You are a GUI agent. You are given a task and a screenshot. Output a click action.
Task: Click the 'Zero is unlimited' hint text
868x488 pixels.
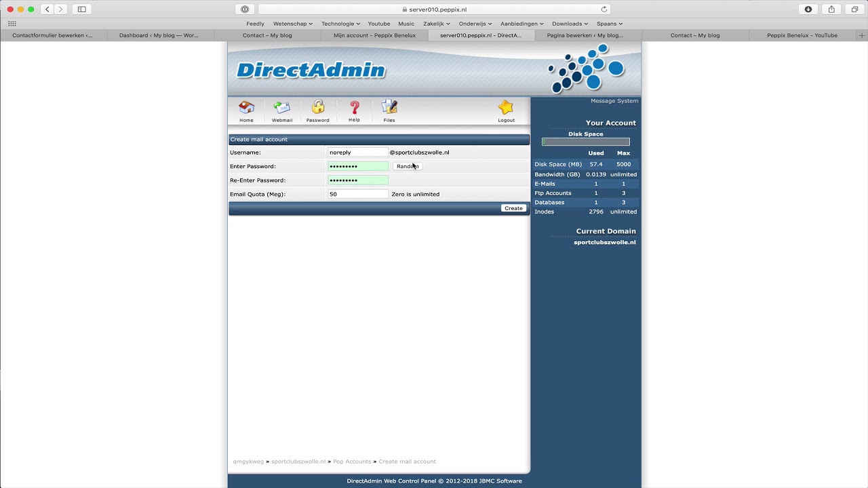coord(415,194)
